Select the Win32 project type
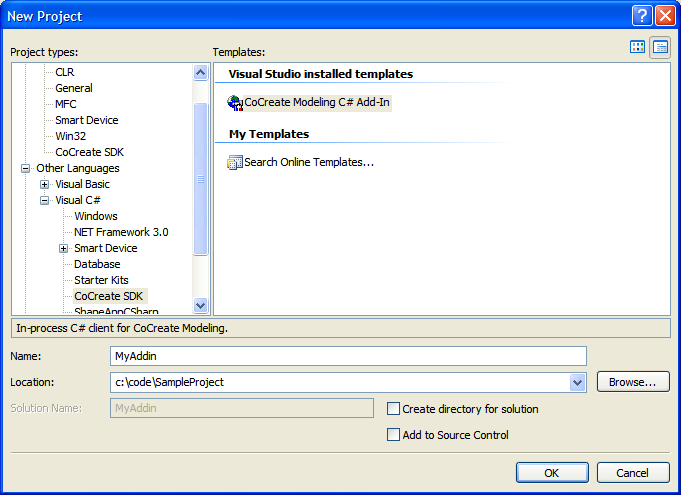This screenshot has height=495, width=681. (71, 136)
